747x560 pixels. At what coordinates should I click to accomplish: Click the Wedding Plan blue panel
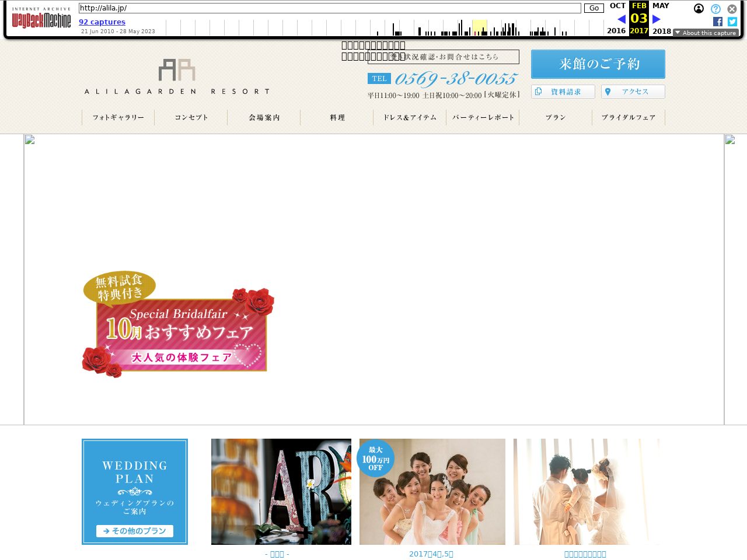click(135, 492)
